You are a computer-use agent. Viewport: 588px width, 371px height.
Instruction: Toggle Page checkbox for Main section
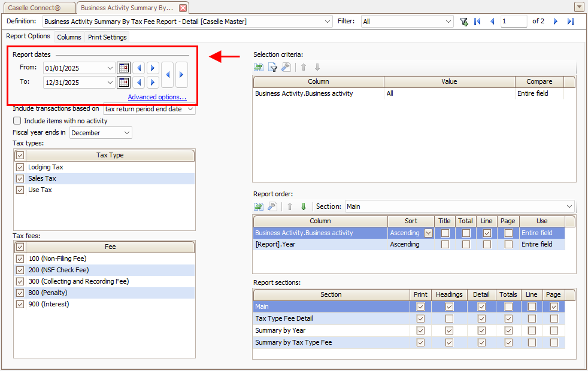tap(554, 306)
